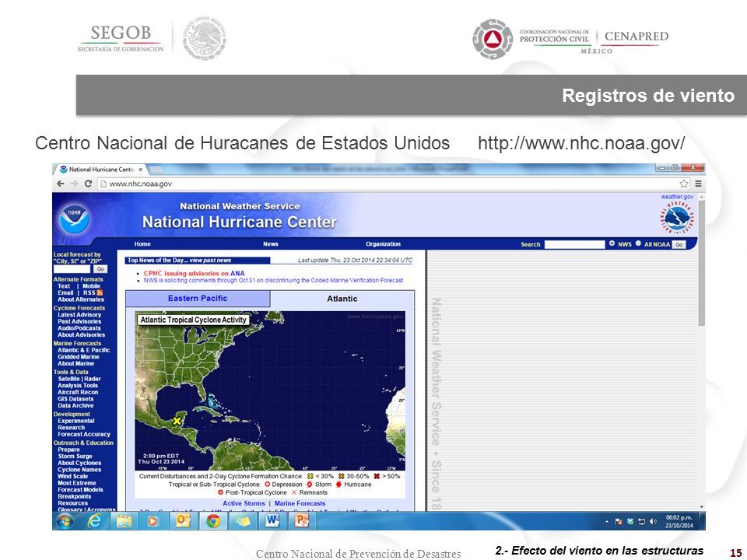Open the volume control in system tray
747x560 pixels.
pos(653,521)
